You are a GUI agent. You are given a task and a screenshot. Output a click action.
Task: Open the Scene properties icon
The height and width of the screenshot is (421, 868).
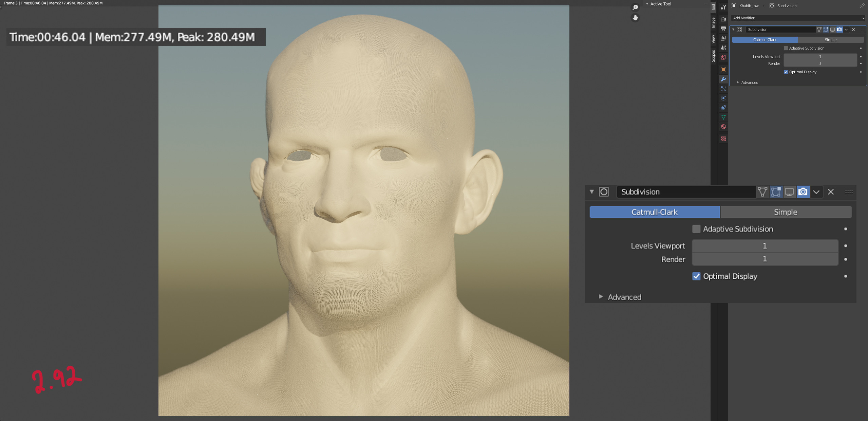tap(723, 48)
